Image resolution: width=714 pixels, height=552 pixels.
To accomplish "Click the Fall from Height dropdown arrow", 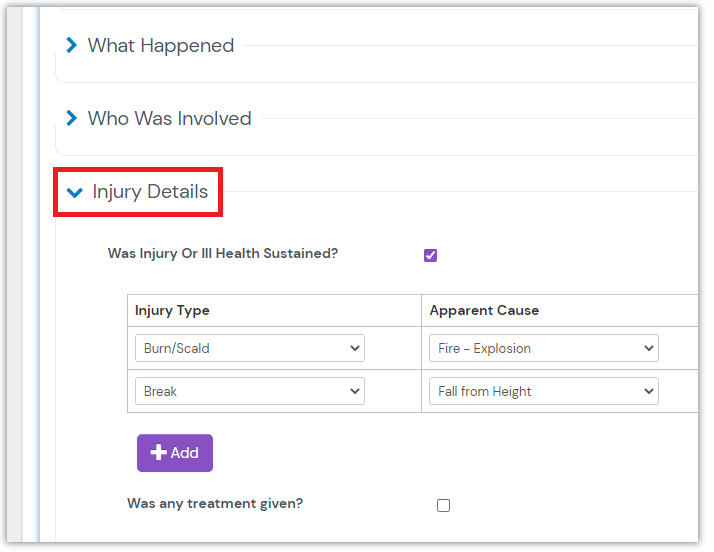I will [x=648, y=391].
